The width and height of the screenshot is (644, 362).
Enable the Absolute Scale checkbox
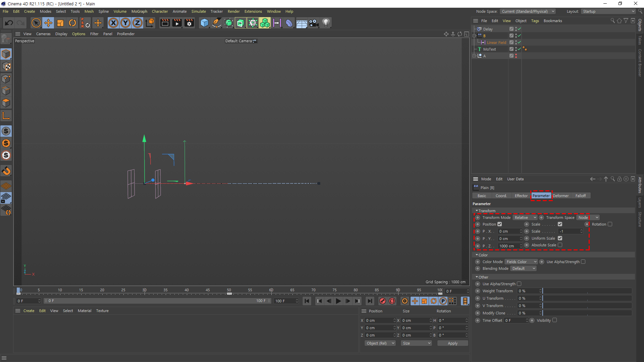tap(560, 245)
